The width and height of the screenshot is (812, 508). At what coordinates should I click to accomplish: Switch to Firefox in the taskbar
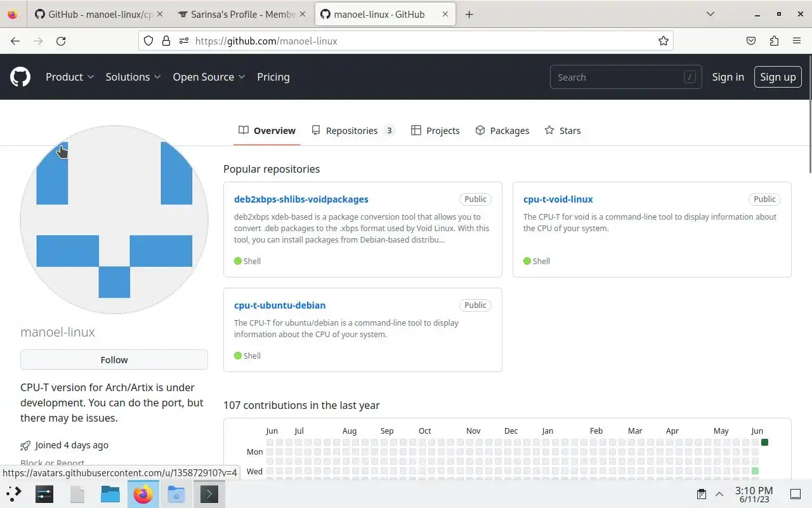click(x=143, y=493)
